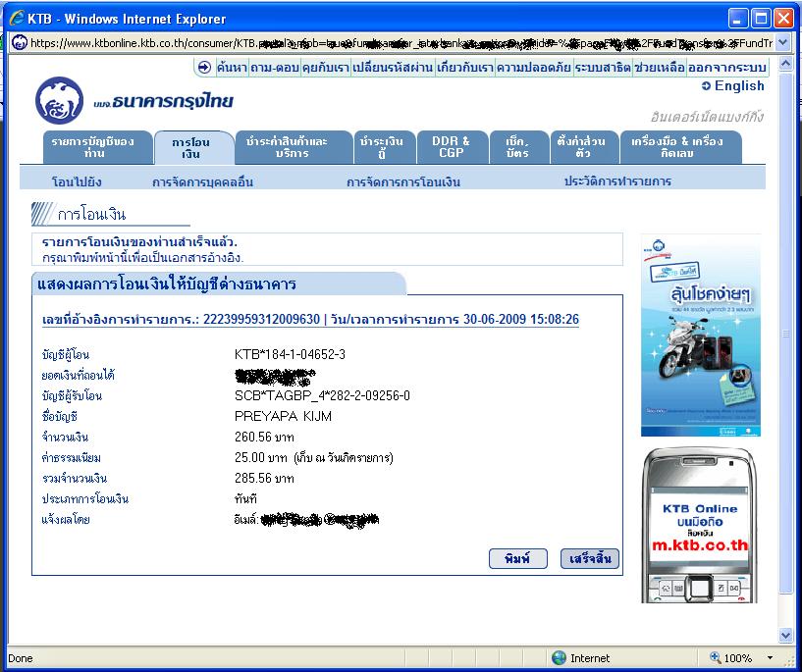Select the การโอนเงิน tab
The height and width of the screenshot is (672, 802).
(x=193, y=148)
